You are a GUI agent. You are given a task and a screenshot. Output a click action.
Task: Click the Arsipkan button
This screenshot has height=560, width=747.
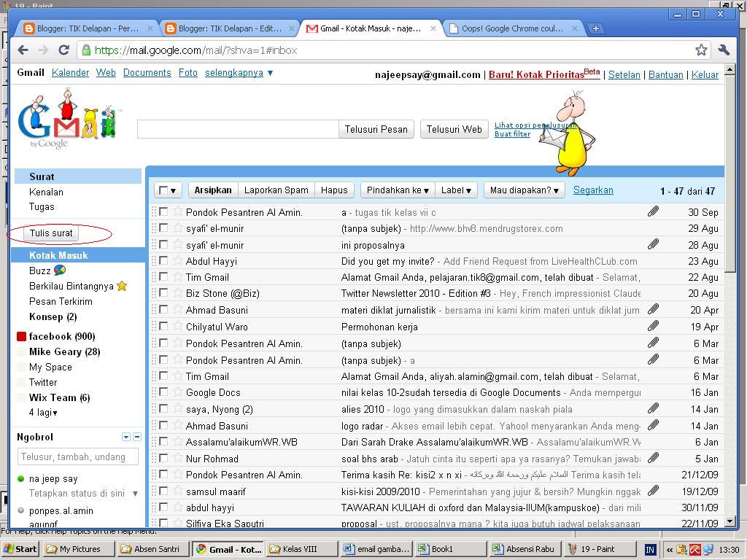pyautogui.click(x=213, y=190)
